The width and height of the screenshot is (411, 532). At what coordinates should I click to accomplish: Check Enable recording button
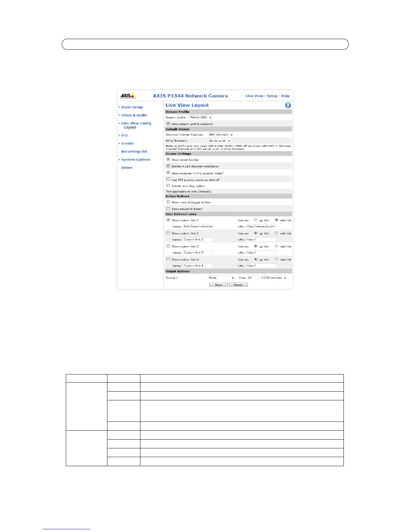(x=168, y=185)
